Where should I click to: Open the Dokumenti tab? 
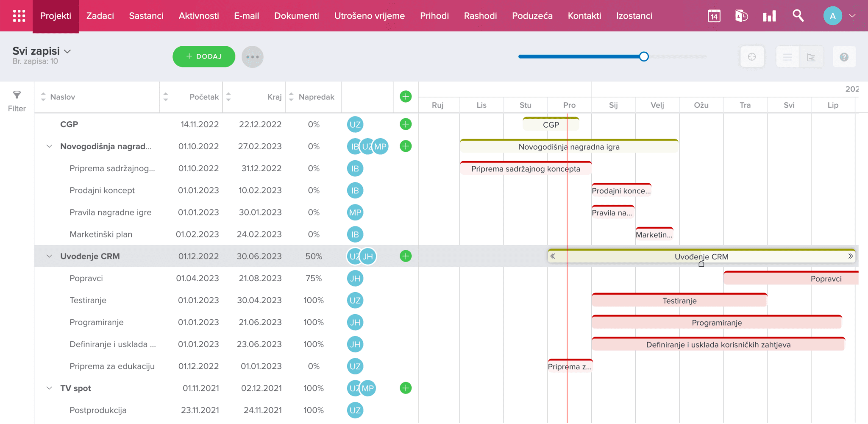(297, 16)
